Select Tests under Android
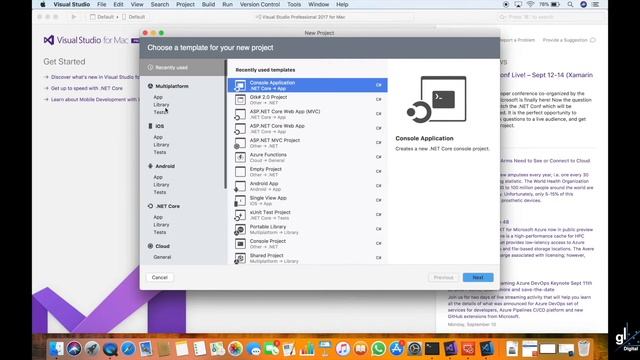Image resolution: width=640 pixels, height=360 pixels. (160, 192)
